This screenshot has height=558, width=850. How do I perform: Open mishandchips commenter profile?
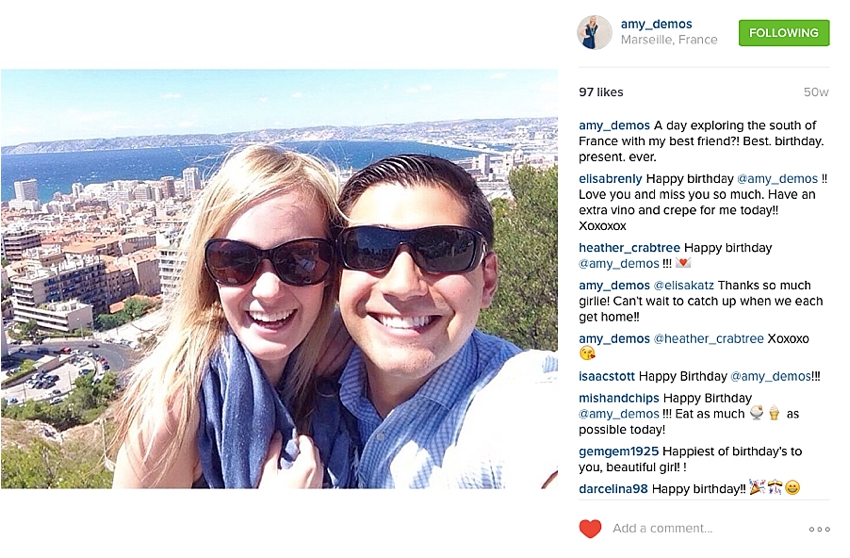619,398
